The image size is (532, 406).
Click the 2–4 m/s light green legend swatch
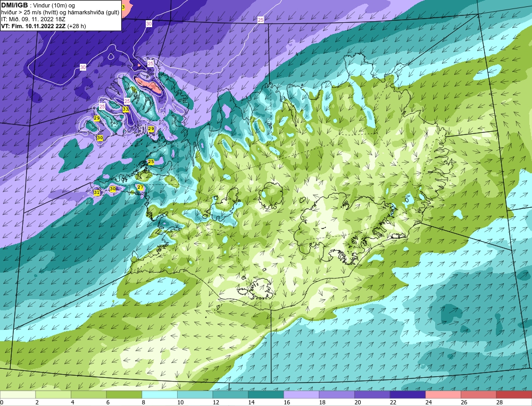53,394
